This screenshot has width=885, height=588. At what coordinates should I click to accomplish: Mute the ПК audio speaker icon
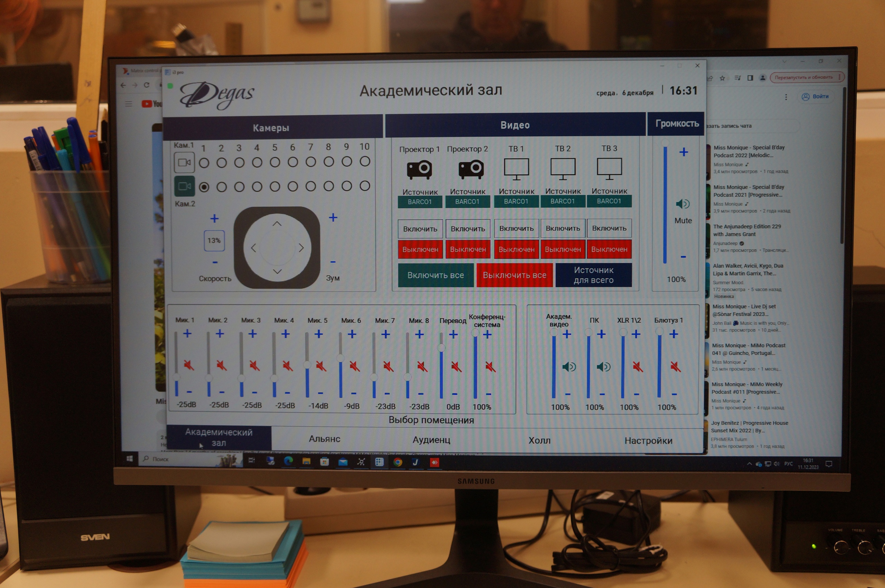pyautogui.click(x=603, y=366)
